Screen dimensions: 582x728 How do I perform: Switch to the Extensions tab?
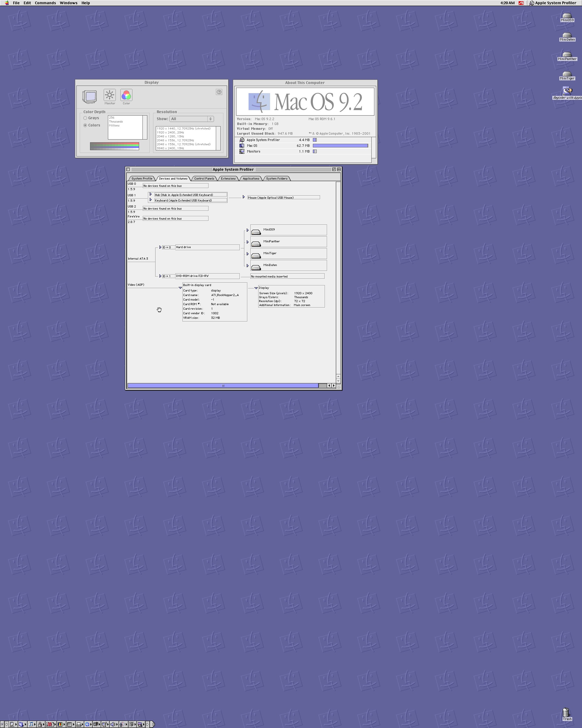[x=228, y=179]
